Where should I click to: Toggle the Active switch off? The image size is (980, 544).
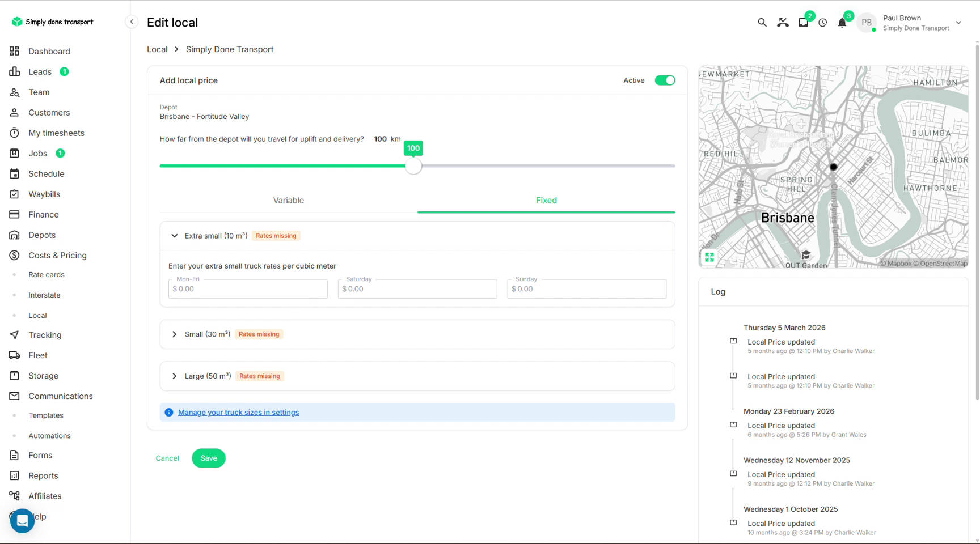point(665,80)
